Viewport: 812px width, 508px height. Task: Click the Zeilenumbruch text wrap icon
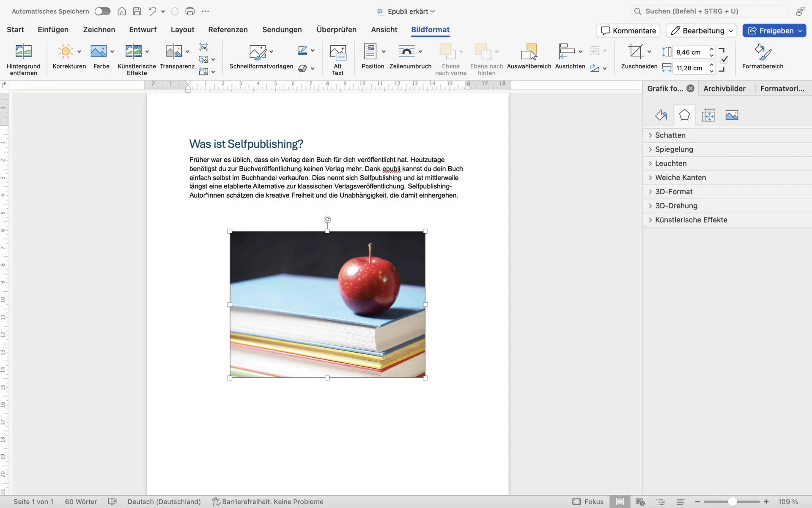pyautogui.click(x=406, y=52)
